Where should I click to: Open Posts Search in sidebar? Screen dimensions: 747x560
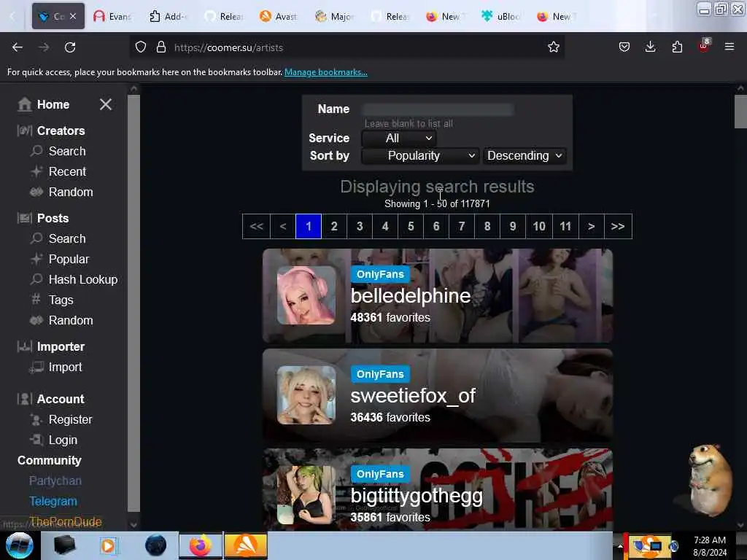[x=67, y=238]
